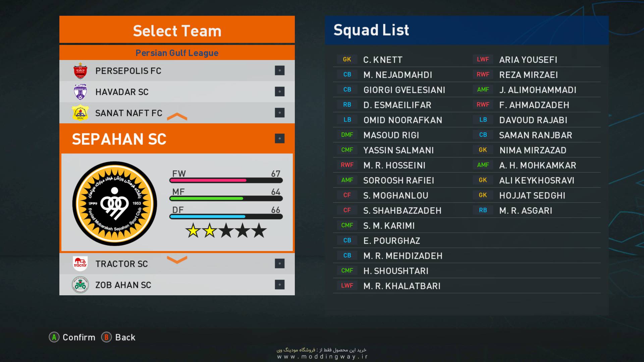Click the Sanat Naft FC yellow crest
Viewport: 644px width, 362px height.
point(80,113)
